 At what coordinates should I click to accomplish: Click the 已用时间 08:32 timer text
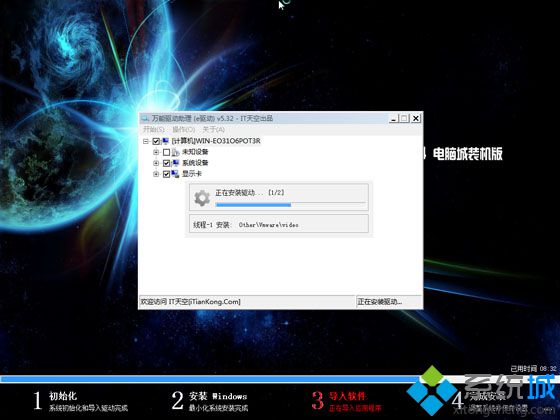pyautogui.click(x=533, y=369)
